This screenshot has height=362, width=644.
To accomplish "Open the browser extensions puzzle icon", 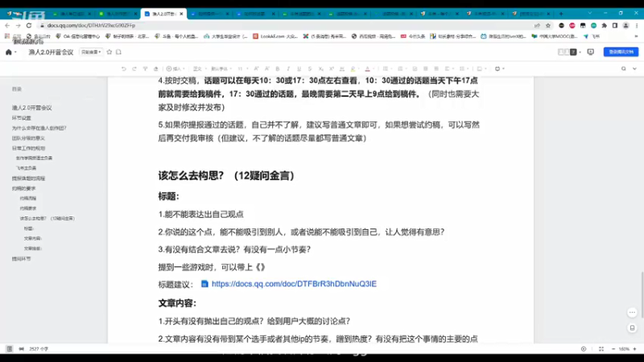I will pyautogui.click(x=605, y=26).
